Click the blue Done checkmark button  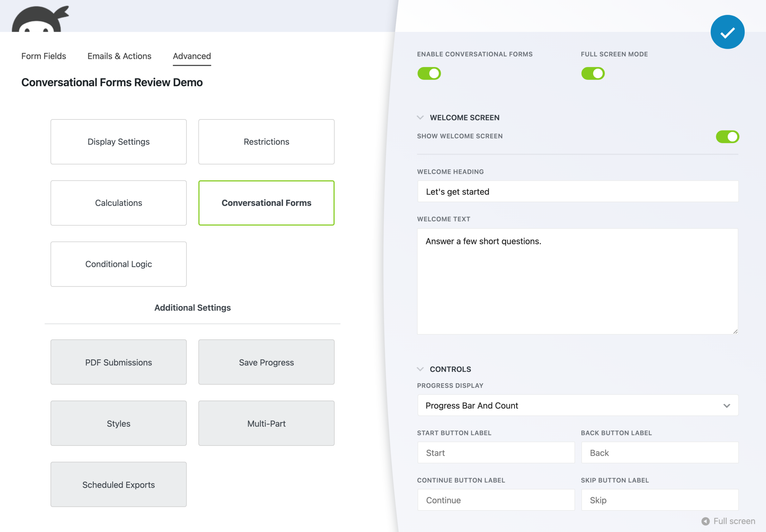[x=727, y=32]
